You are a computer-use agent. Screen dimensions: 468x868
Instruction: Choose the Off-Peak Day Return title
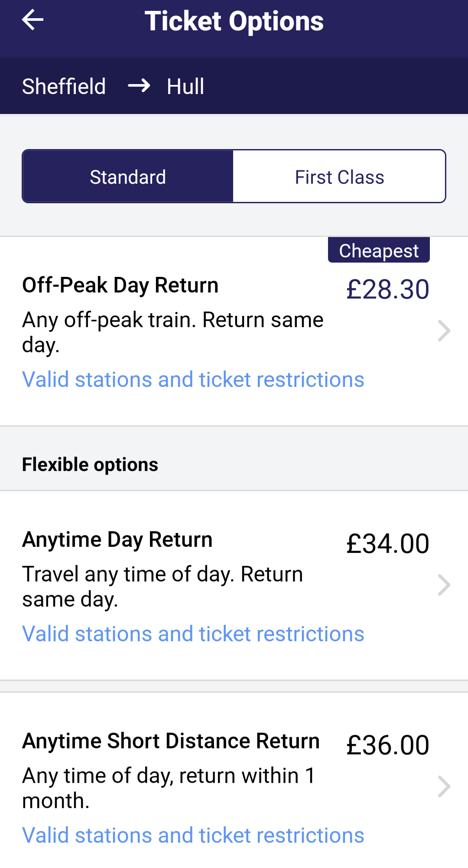[120, 285]
